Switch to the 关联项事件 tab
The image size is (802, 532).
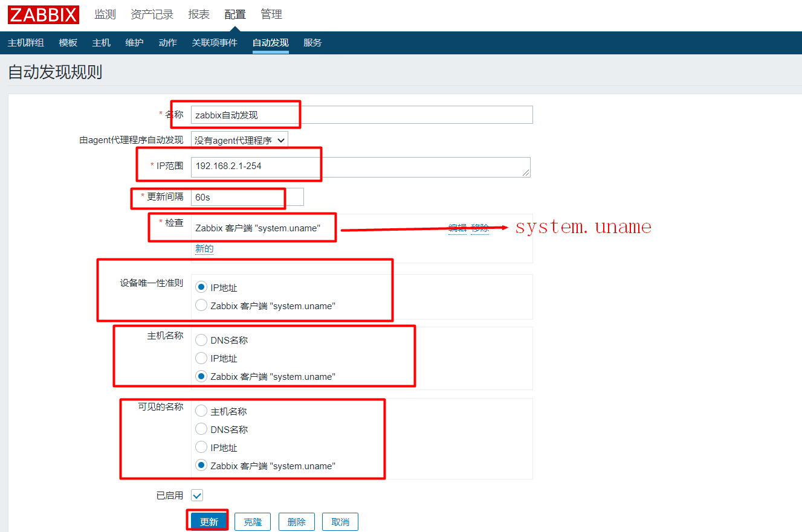[x=215, y=43]
